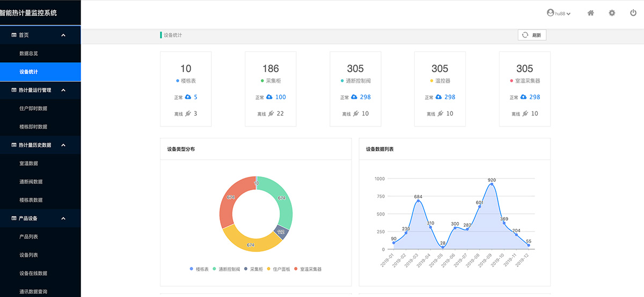This screenshot has height=297, width=644.
Task: Click the cloud online icon in 通断控制阀 card
Action: click(354, 97)
